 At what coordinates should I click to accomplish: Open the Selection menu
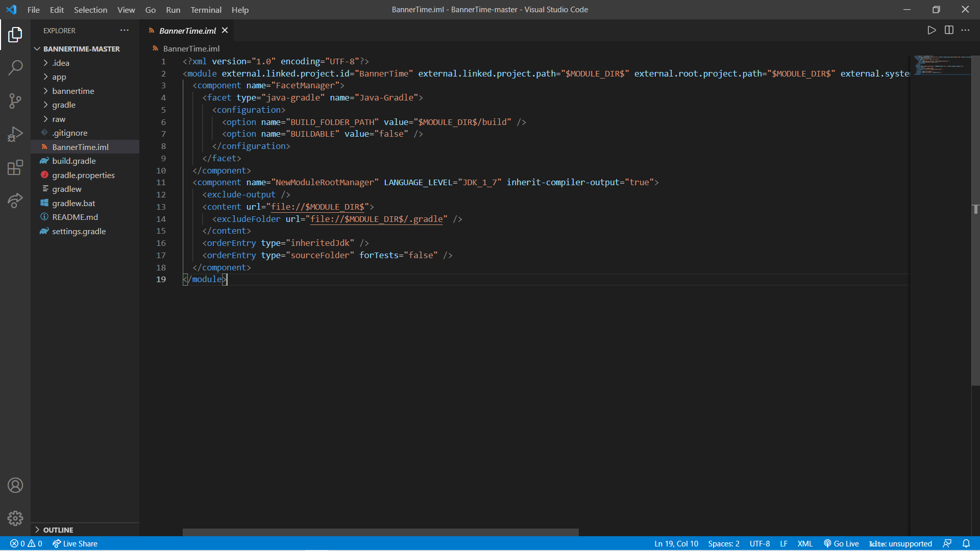[90, 10]
